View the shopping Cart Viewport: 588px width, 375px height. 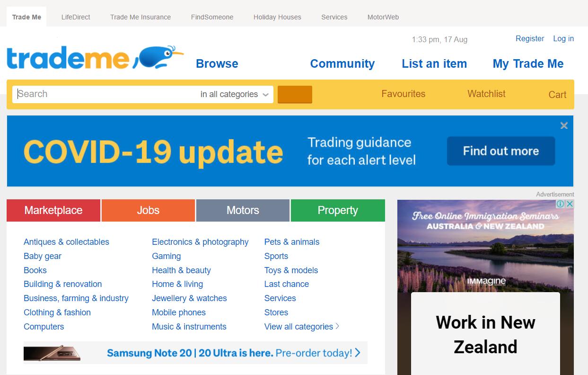(x=557, y=95)
